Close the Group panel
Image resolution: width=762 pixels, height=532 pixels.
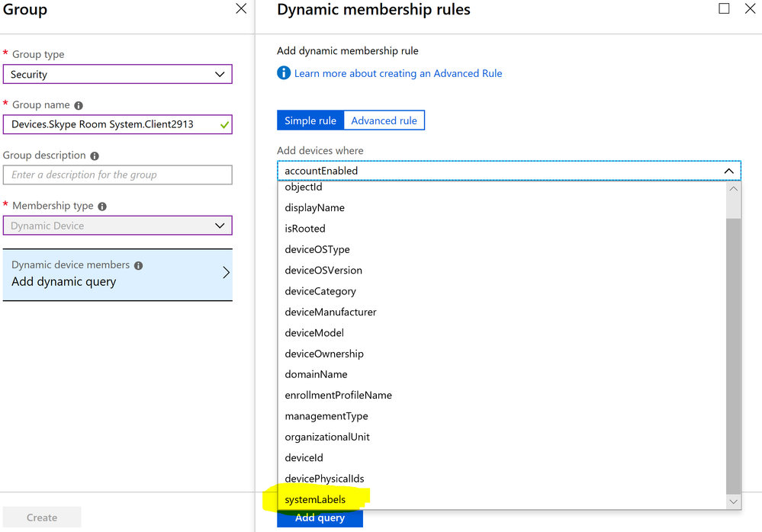click(x=241, y=9)
